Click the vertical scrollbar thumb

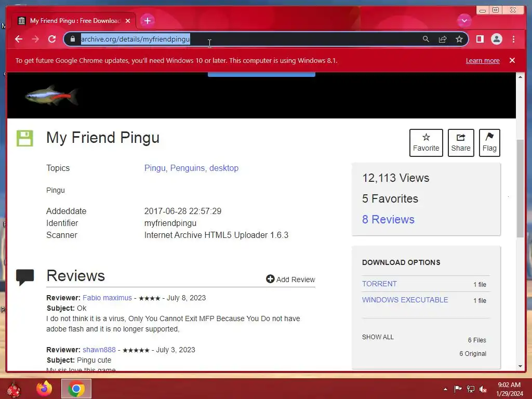coord(520,188)
